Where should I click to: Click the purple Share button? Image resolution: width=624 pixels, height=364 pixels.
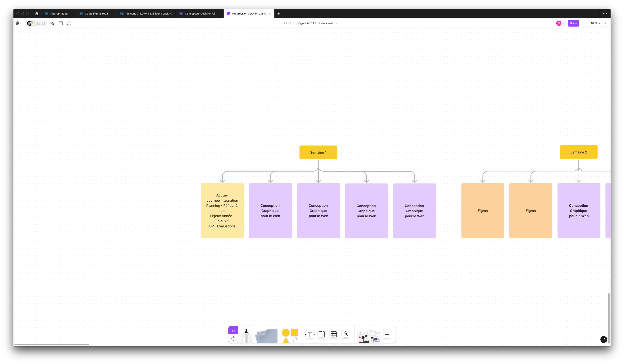tap(573, 23)
